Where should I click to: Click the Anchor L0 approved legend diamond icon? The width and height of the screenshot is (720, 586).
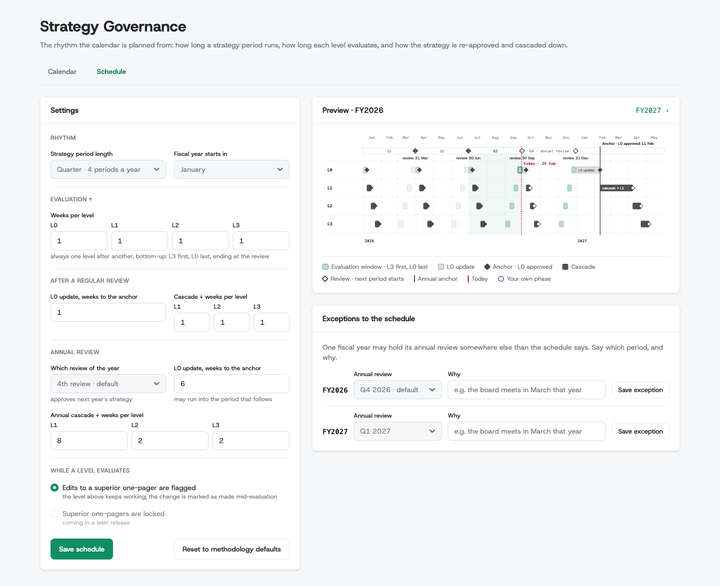(487, 267)
